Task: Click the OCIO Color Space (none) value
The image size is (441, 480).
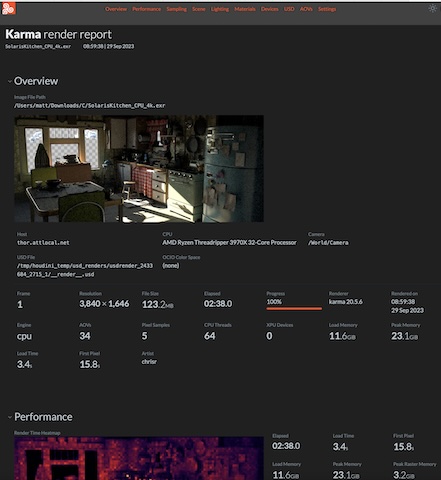Action: [x=171, y=266]
